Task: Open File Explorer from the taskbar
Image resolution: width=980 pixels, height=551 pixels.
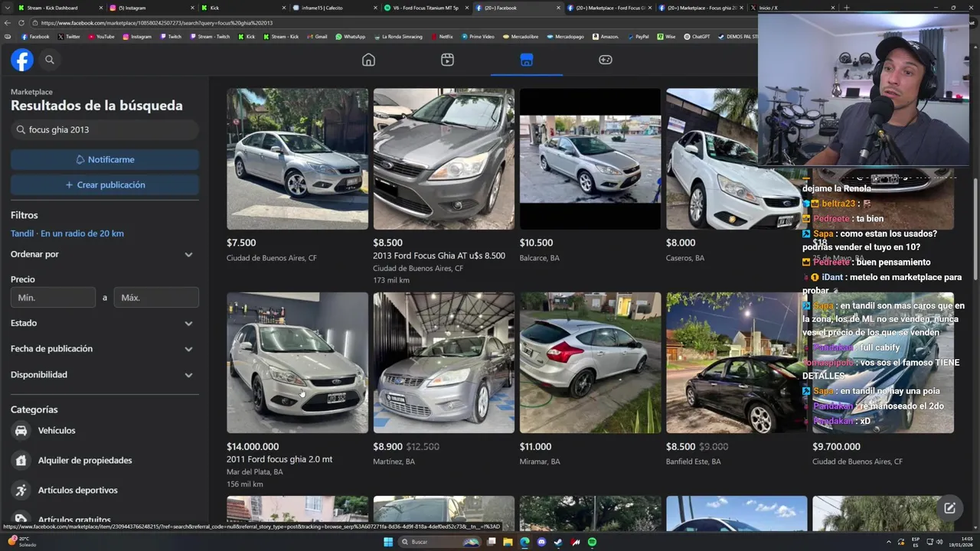Action: coord(508,542)
